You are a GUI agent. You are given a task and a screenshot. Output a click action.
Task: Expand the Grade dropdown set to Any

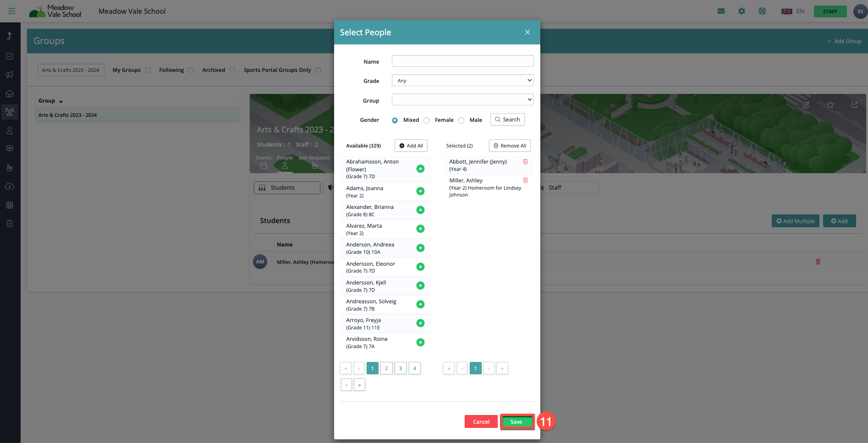pyautogui.click(x=462, y=81)
